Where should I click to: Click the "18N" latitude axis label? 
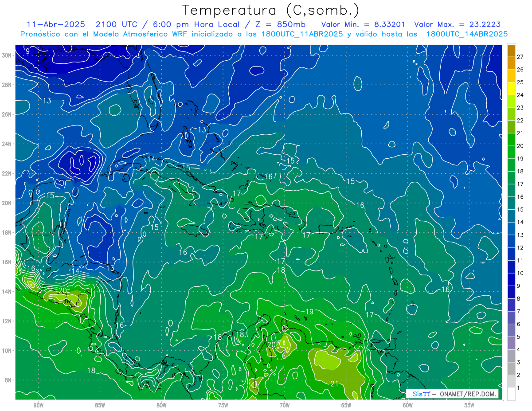(x=7, y=232)
